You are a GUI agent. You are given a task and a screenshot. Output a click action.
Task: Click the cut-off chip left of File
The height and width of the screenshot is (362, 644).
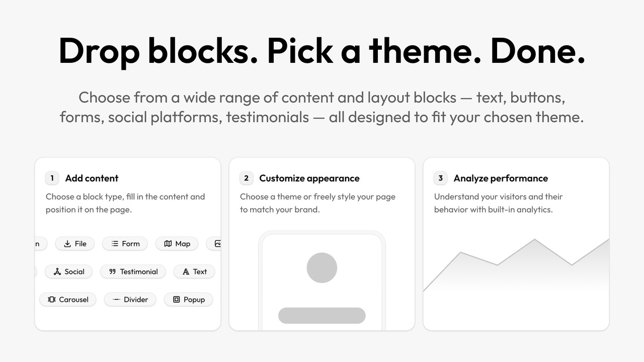[40, 244]
